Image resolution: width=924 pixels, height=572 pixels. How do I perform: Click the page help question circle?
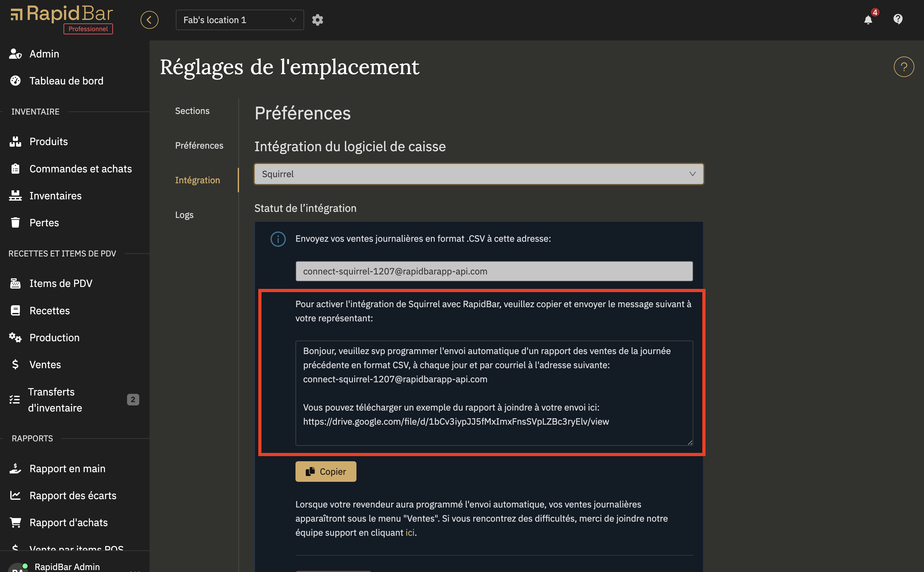[x=903, y=67]
